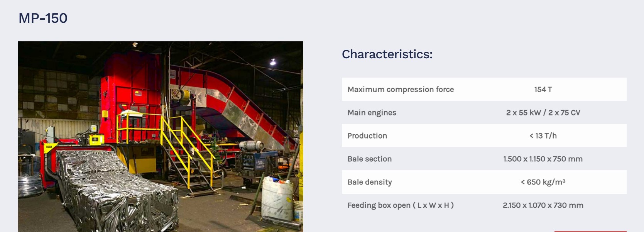The height and width of the screenshot is (232, 644).
Task: Click the 154 T force value
Action: (x=543, y=90)
